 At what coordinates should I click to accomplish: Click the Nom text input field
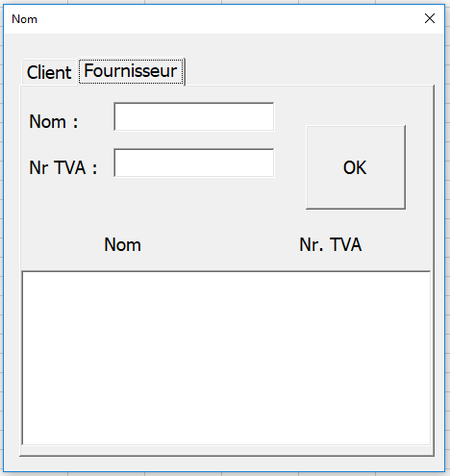point(194,116)
